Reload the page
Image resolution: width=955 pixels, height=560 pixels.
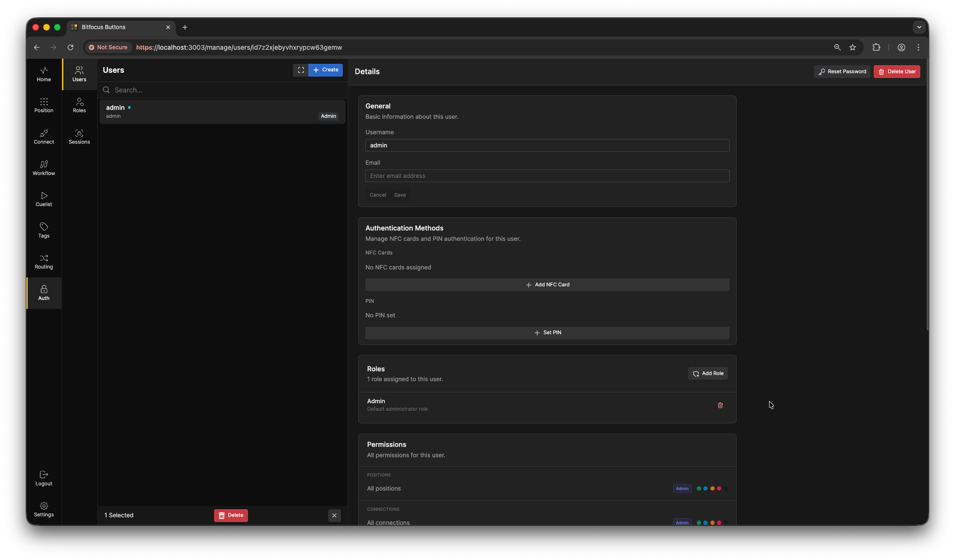70,47
